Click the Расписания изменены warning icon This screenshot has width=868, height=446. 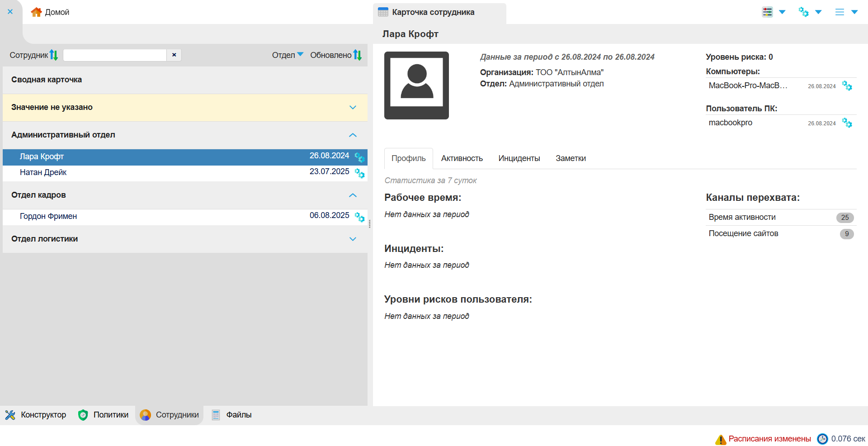720,439
